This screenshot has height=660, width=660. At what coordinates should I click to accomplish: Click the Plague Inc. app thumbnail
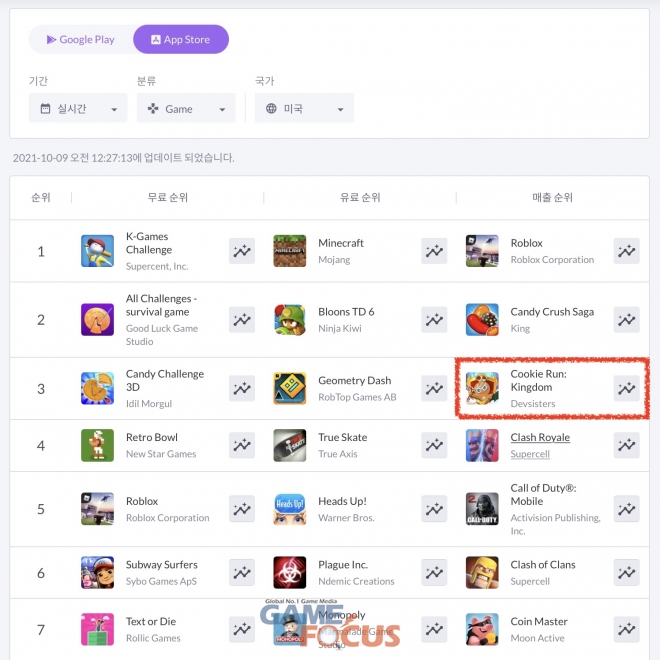pos(290,572)
